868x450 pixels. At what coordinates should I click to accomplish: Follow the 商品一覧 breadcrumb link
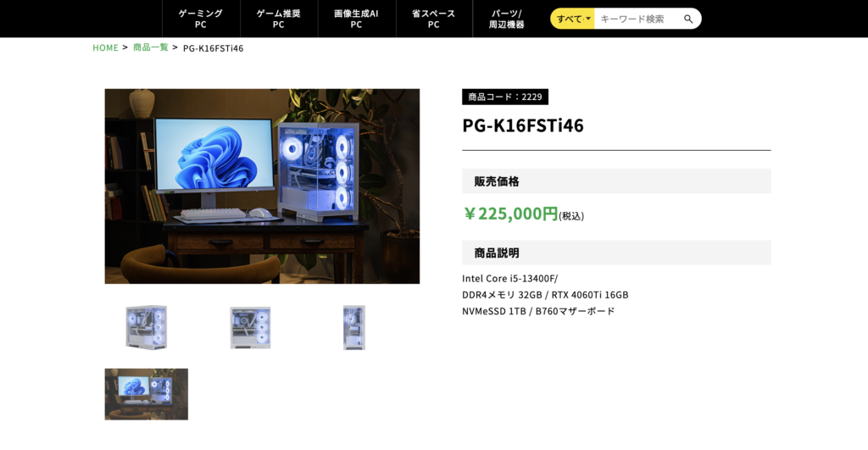pos(151,47)
